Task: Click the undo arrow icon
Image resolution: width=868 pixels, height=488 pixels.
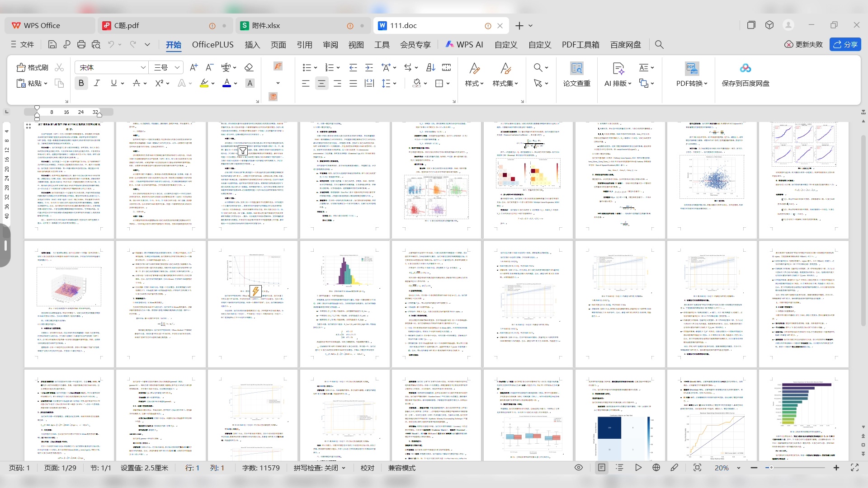Action: point(111,44)
